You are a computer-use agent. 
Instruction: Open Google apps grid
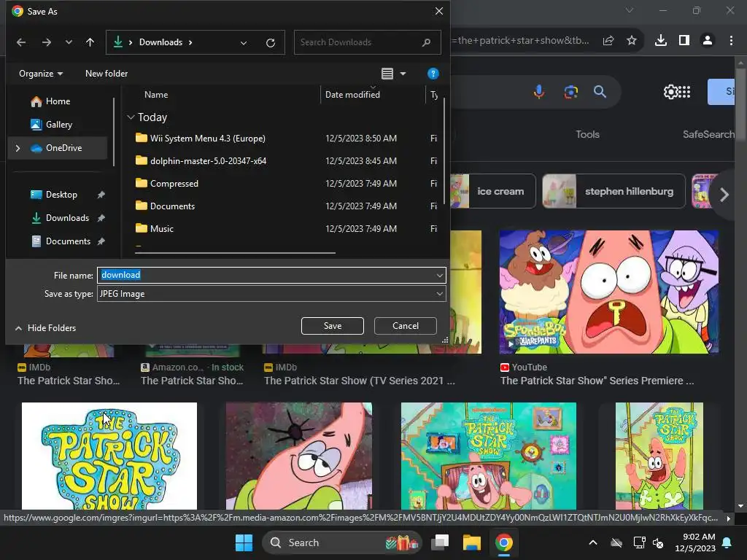point(684,91)
